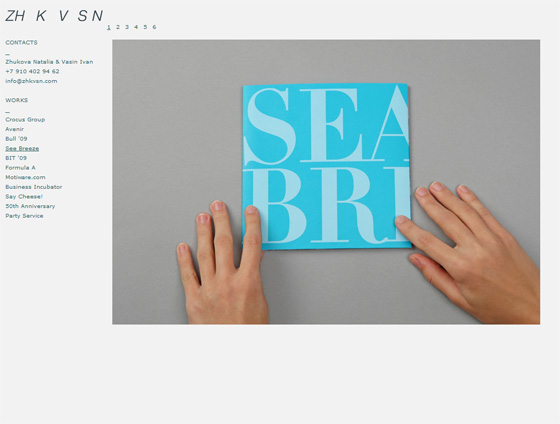
Task: Open the Crocus Group project
Action: point(25,120)
